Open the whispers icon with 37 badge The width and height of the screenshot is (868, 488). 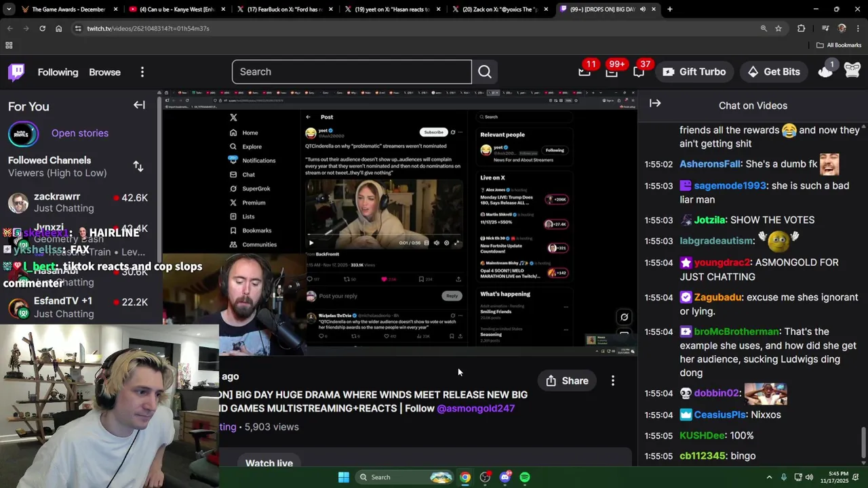click(639, 72)
